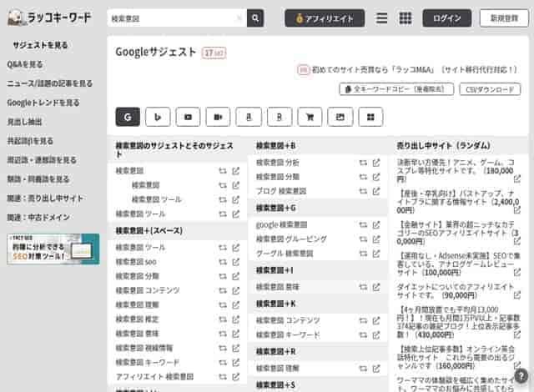
Task: Re-search suggestions for 検索意図 グルーピング
Action: (363, 239)
